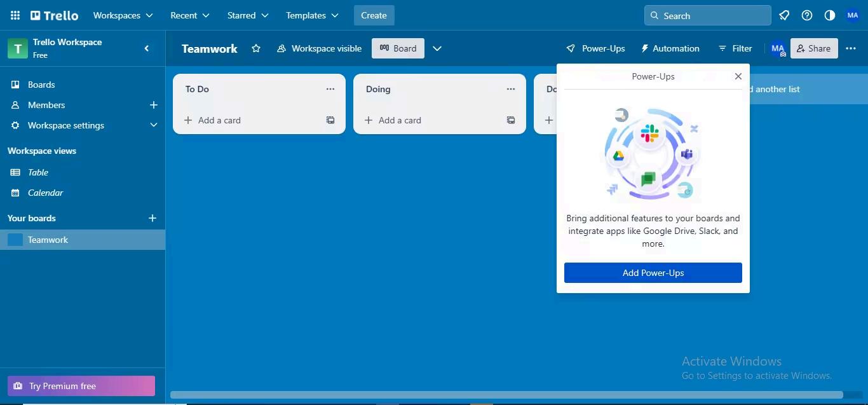This screenshot has height=405, width=868.
Task: Open Templates dropdown menu
Action: pos(312,15)
